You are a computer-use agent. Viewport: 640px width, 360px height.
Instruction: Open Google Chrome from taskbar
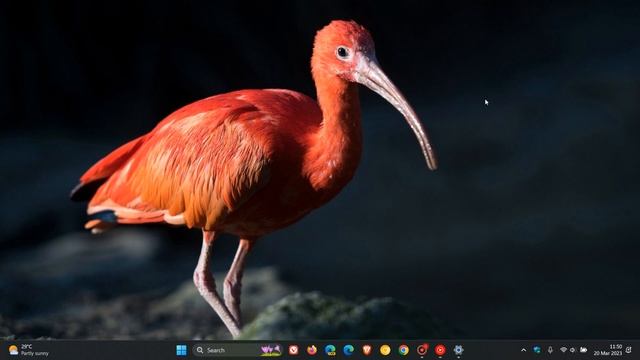(x=404, y=350)
